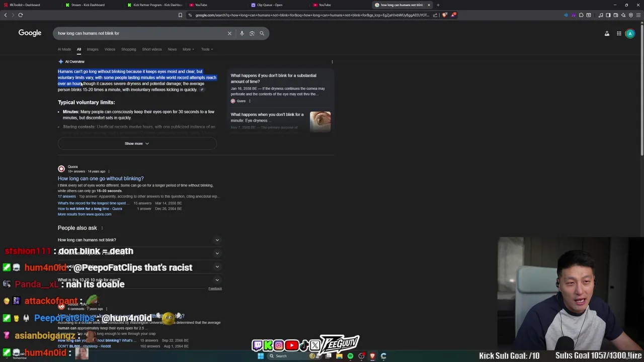The width and height of the screenshot is (644, 362).
Task: Search by image with the Lens icon
Action: tap(252, 33)
